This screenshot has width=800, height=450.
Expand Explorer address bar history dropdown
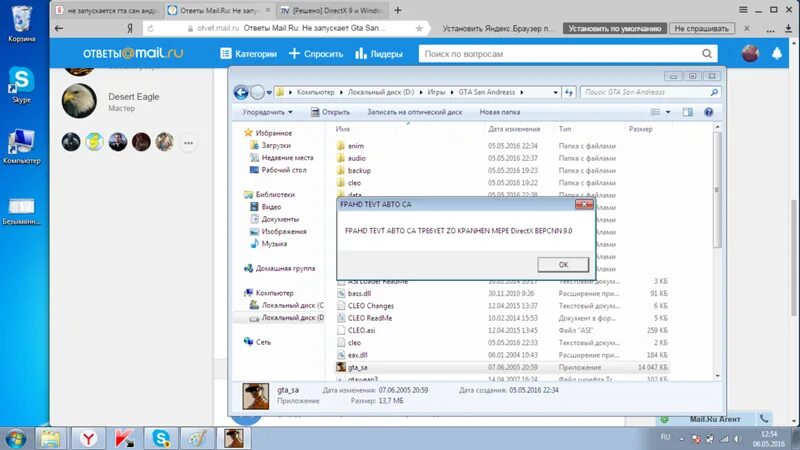pyautogui.click(x=555, y=92)
